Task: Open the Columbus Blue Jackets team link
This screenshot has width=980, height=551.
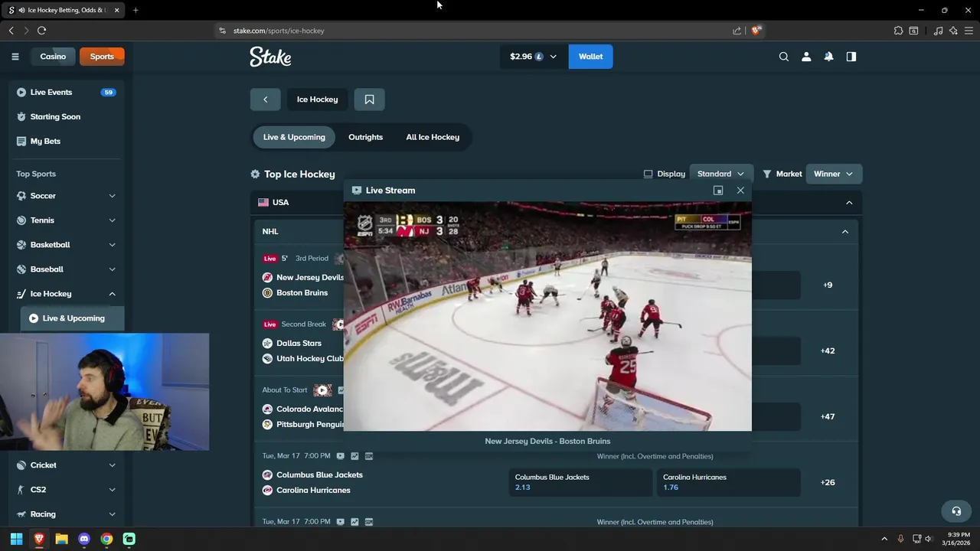Action: click(319, 475)
